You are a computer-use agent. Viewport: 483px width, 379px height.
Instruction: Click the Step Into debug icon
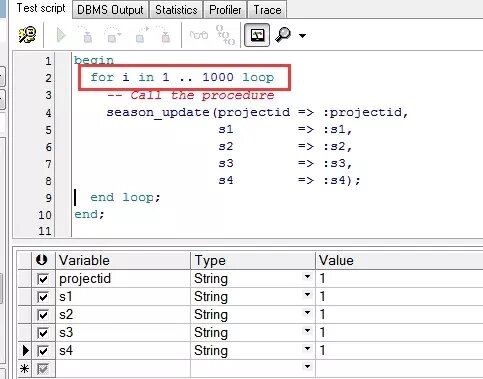click(x=86, y=35)
